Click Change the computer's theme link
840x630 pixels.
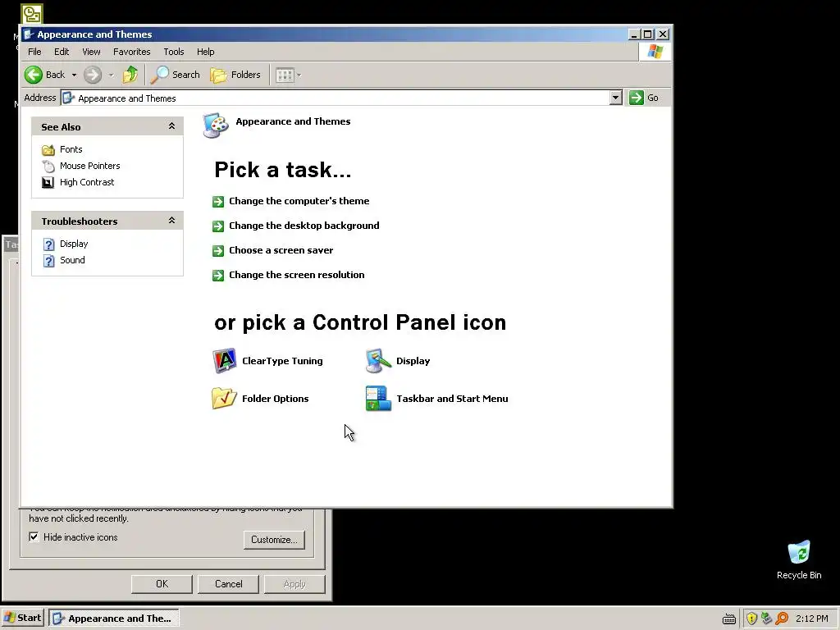[299, 201]
